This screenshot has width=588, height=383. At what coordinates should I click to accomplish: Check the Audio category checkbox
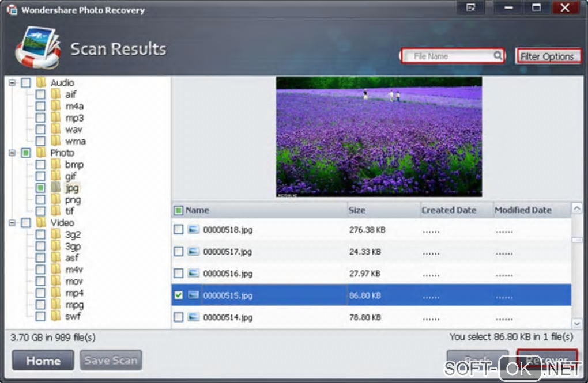(26, 82)
